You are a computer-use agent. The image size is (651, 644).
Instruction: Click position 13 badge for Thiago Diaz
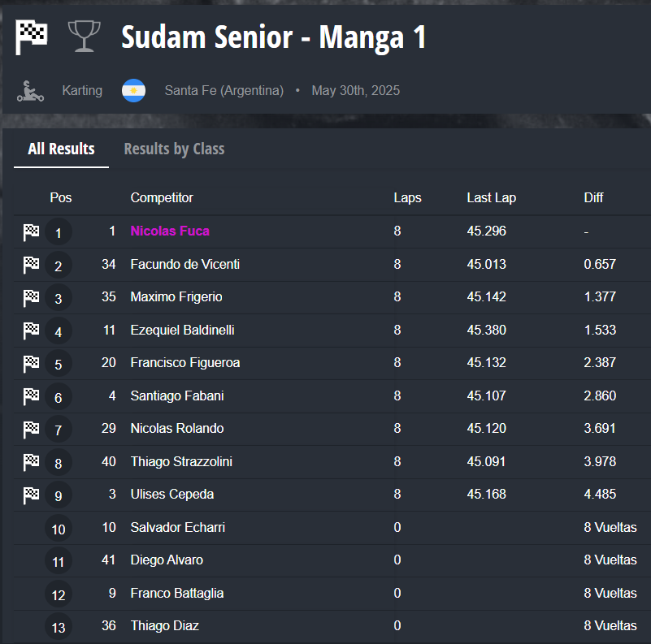tap(59, 627)
